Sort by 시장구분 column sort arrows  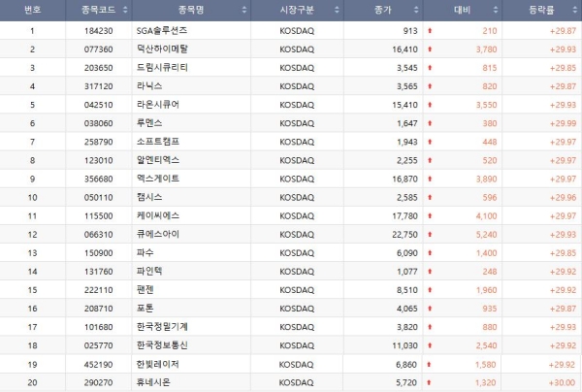337,10
